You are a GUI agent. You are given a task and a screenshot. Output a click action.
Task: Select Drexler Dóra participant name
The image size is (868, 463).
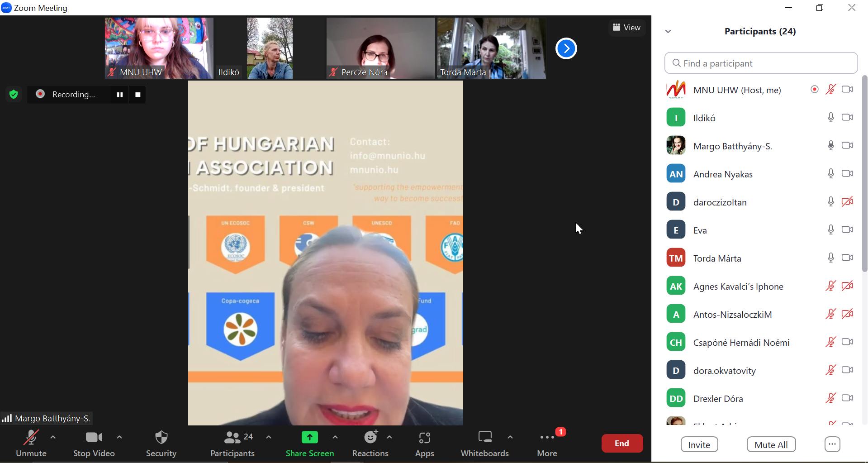pos(718,399)
